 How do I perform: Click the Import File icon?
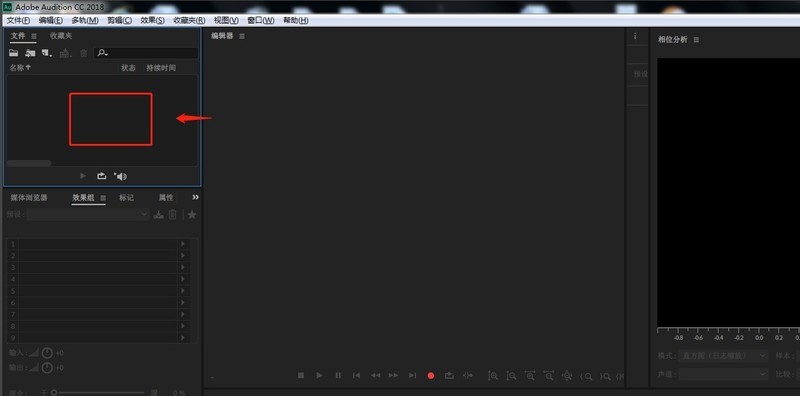point(30,53)
